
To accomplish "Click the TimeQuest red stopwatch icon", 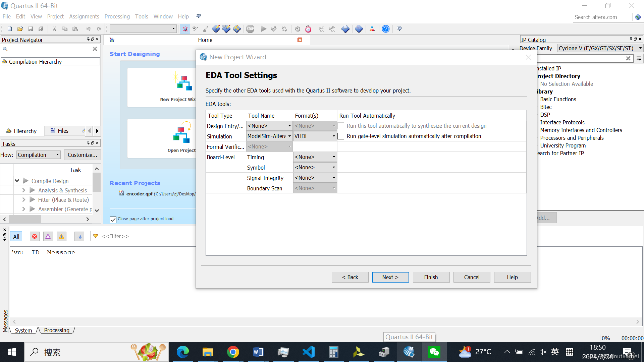I will tap(308, 29).
